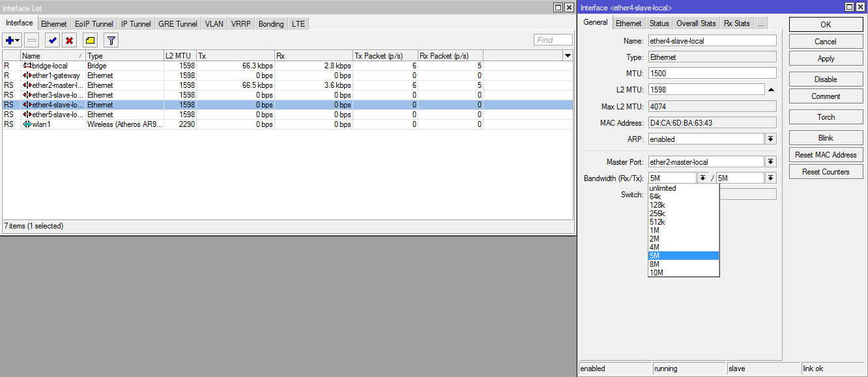This screenshot has height=377, width=868.
Task: Open Rx Stats tab
Action: click(736, 23)
